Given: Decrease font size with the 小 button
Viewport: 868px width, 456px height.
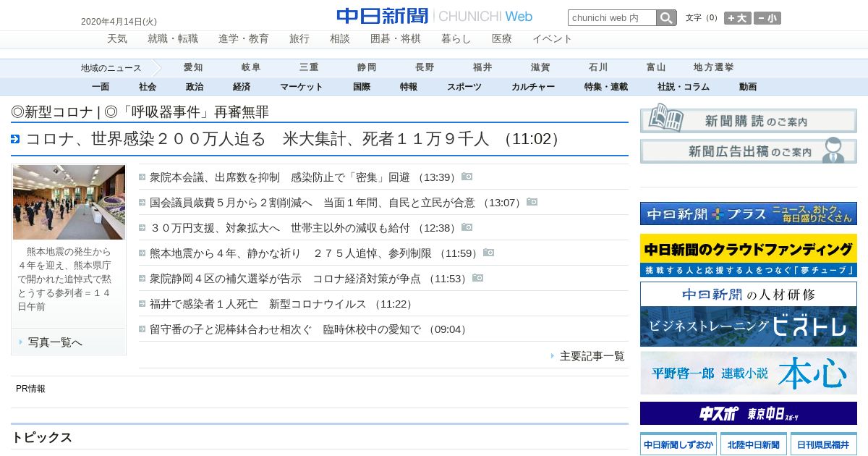Looking at the screenshot, I should pyautogui.click(x=767, y=18).
